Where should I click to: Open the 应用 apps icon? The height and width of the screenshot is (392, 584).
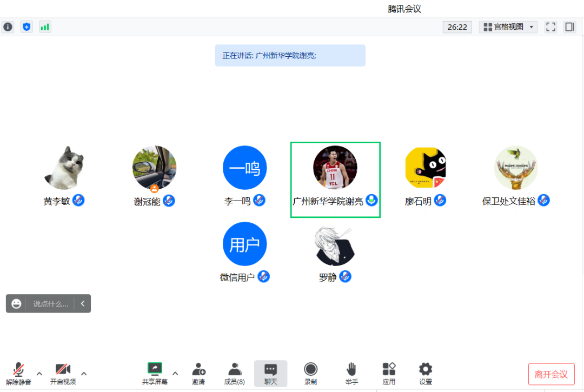coord(389,373)
